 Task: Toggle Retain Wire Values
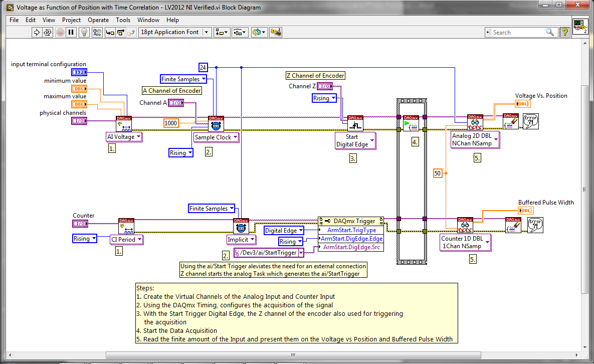(97, 32)
